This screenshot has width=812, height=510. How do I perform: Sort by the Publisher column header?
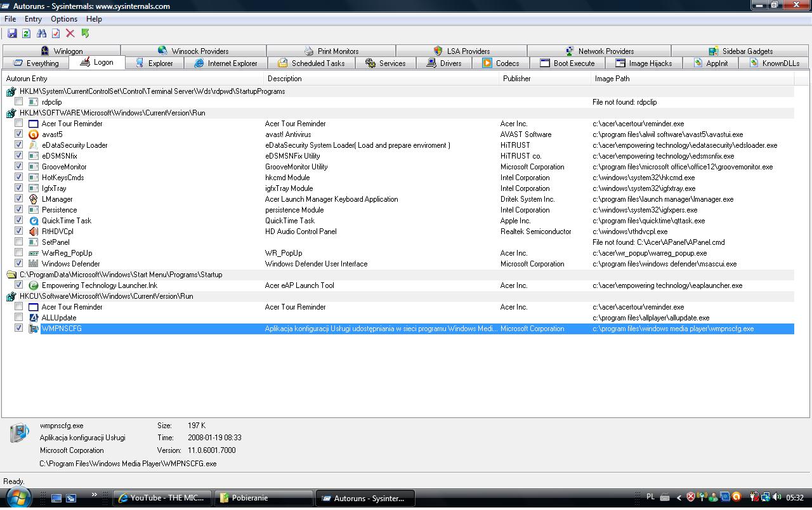coord(546,79)
